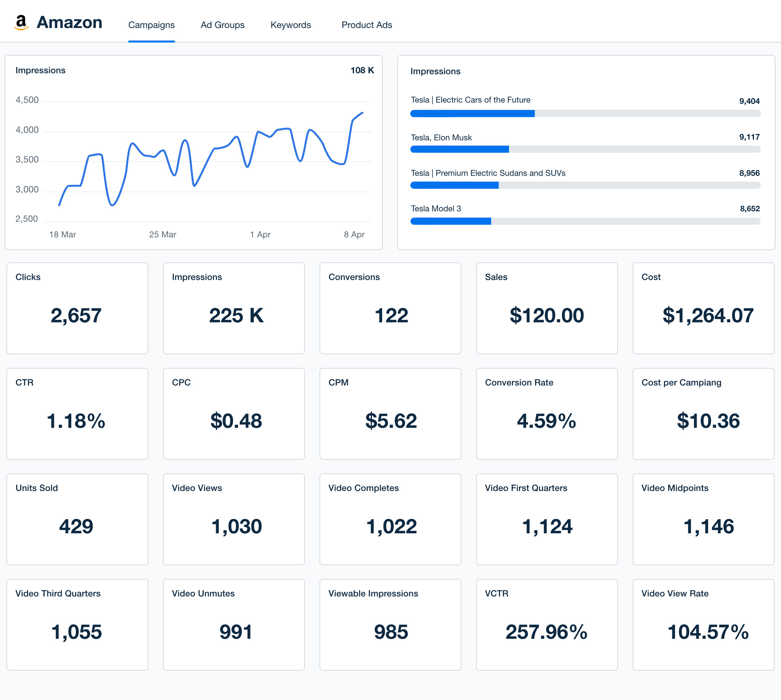
Task: Click the CPC value $0.48
Action: coord(236,421)
